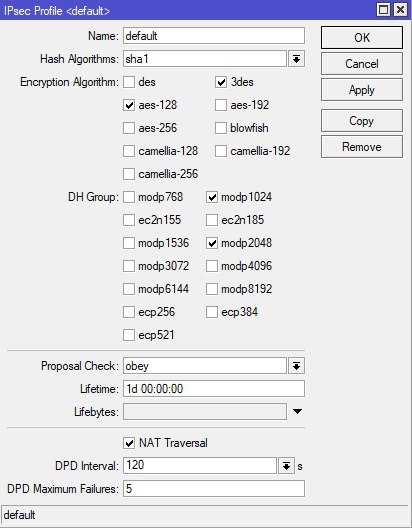Enable aes-192 encryption
Viewport: 412px width, 528px height.
(221, 105)
